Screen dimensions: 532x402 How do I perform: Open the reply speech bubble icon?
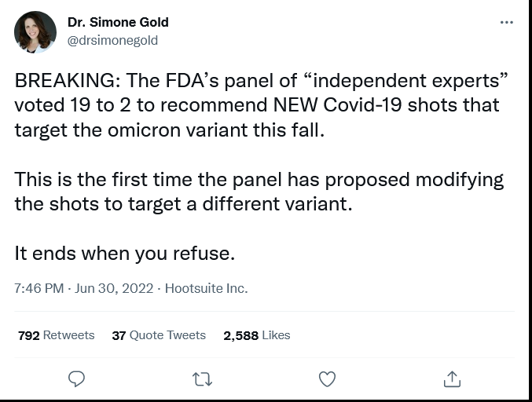point(76,379)
